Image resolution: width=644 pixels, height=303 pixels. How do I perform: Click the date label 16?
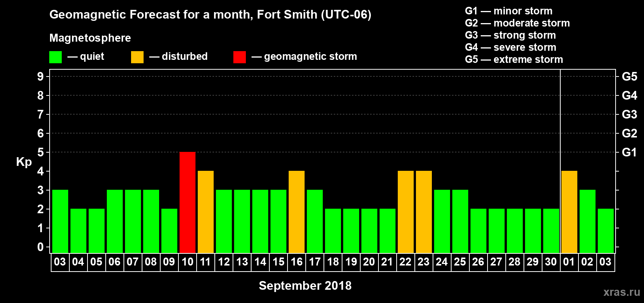coord(297,262)
